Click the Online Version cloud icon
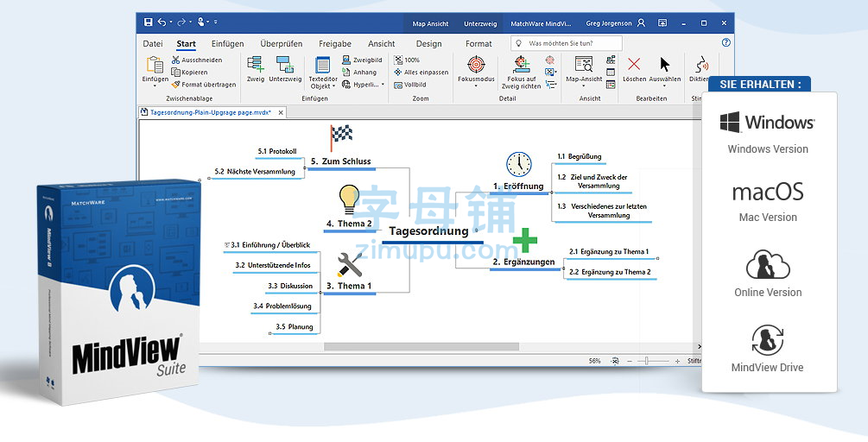 point(768,264)
